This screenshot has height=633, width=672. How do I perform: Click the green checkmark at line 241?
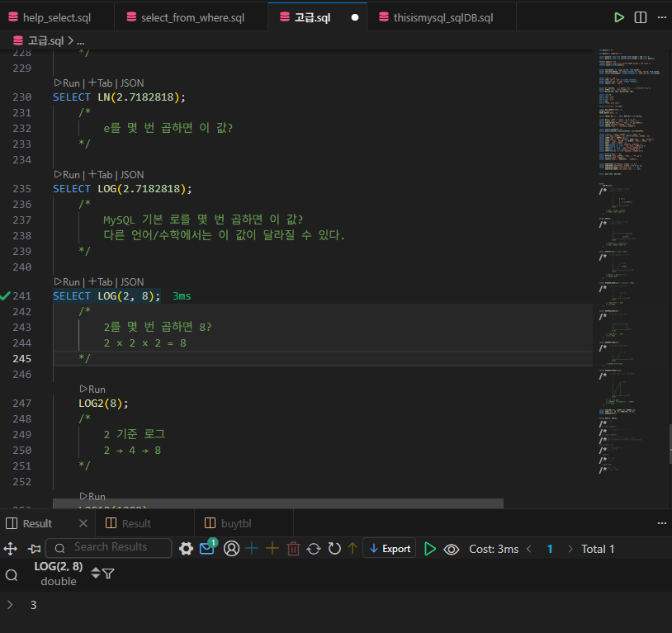tap(5, 295)
